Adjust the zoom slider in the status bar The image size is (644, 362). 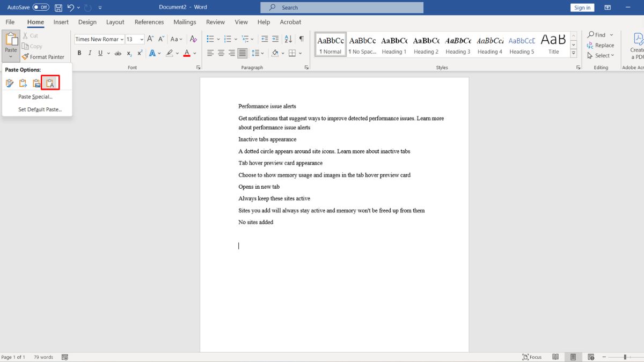pos(624,356)
